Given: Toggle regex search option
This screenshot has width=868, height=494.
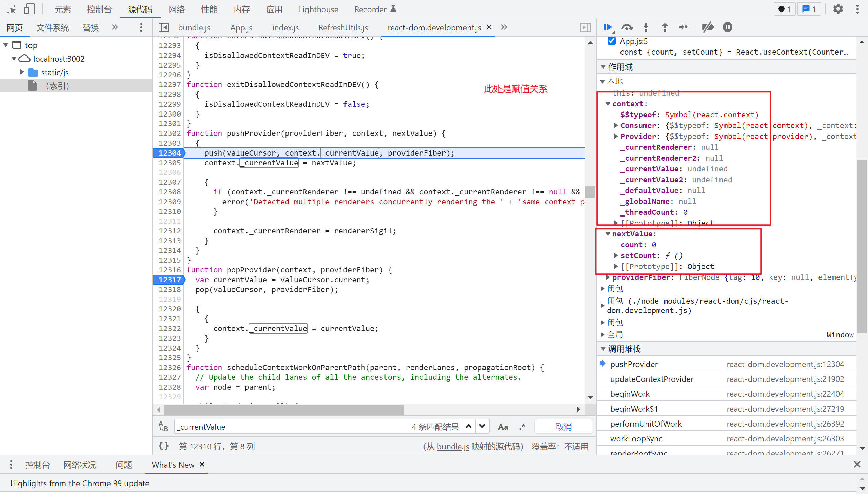Looking at the screenshot, I should click(522, 427).
